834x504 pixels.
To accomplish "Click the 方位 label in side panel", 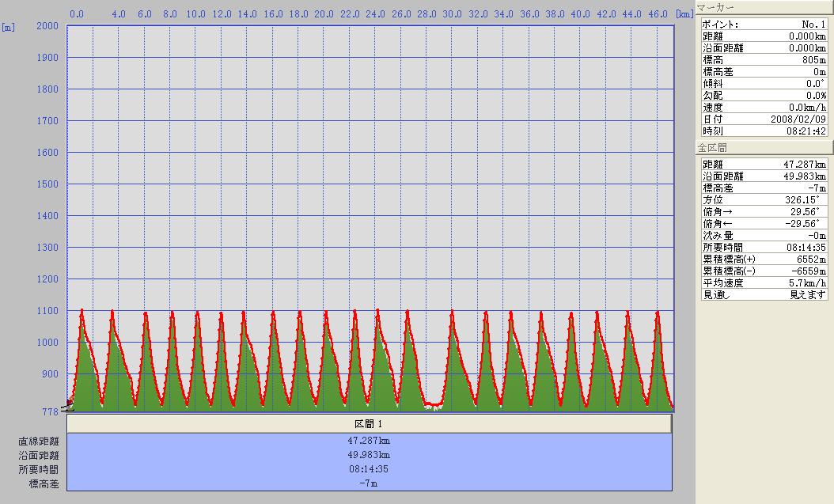I will tap(713, 200).
